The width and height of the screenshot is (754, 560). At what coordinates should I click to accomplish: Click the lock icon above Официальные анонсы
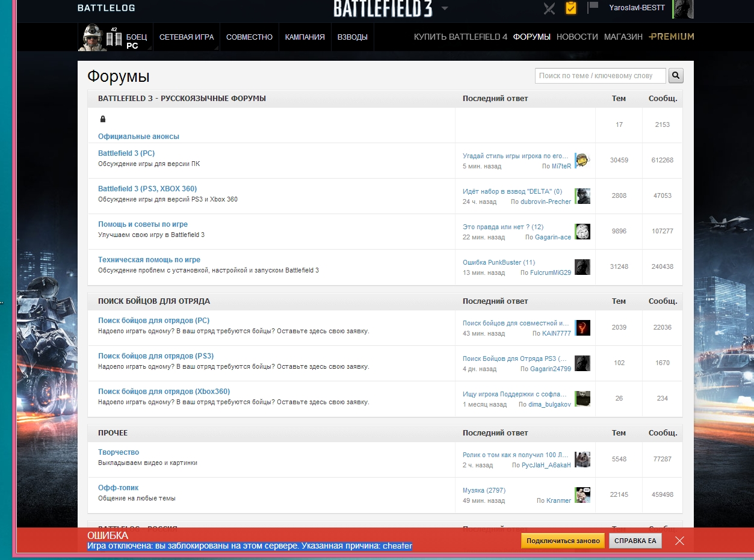103,119
